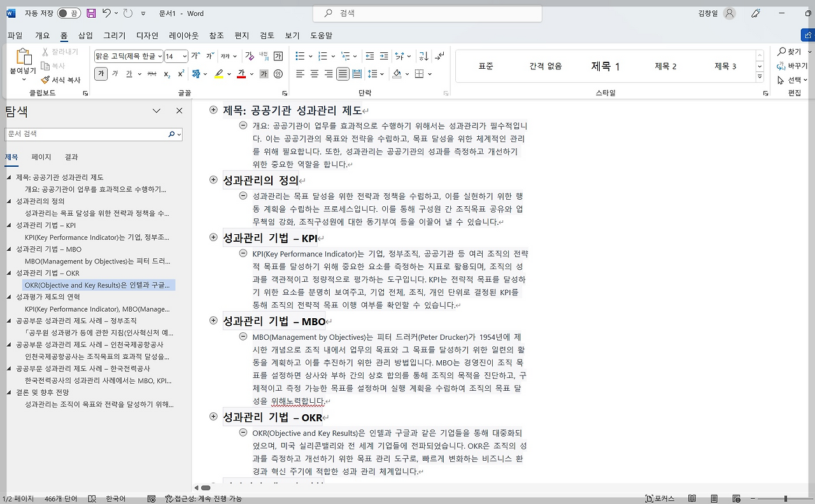
Task: Toggle the AutoSave (자동 저장) switch
Action: pos(68,13)
